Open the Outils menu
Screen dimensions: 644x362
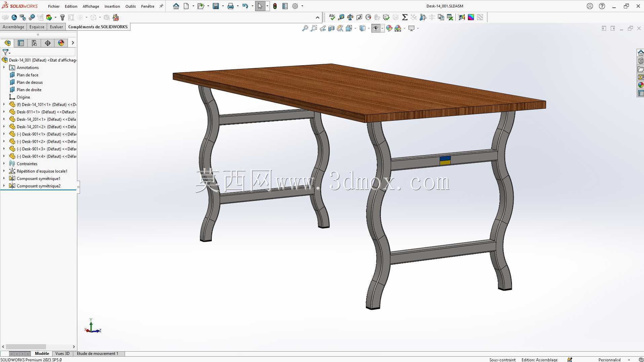[130, 6]
